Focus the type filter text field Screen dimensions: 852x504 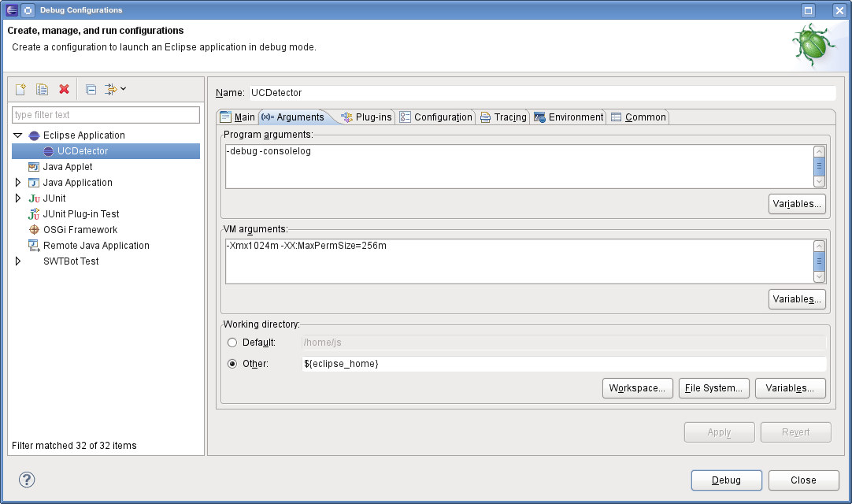(106, 115)
